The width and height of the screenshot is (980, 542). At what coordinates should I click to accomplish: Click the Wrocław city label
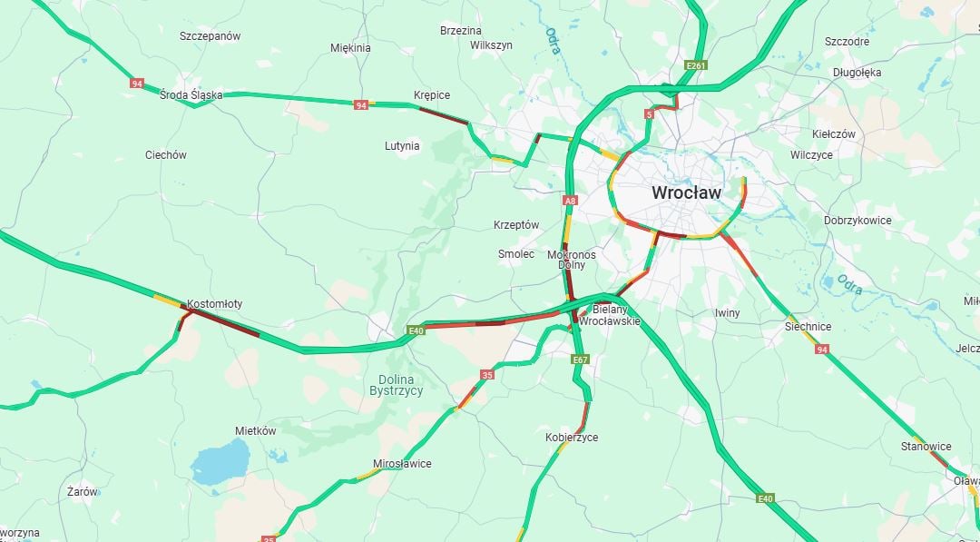tap(686, 192)
